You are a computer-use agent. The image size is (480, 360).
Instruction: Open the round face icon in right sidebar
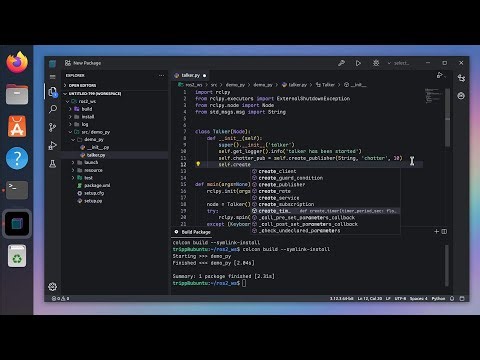(461, 96)
